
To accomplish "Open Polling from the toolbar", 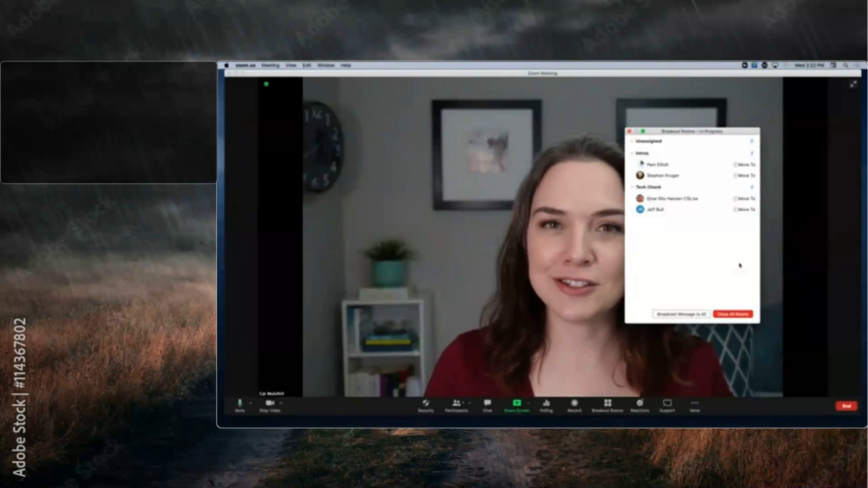I will [546, 405].
